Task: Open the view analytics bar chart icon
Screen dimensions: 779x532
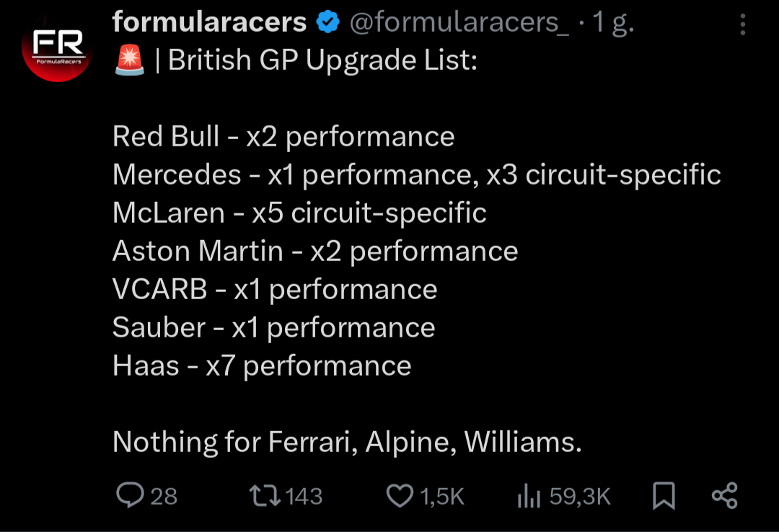Action: (x=529, y=496)
